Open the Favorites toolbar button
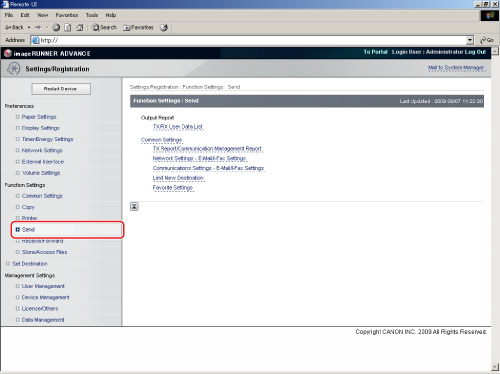This screenshot has height=374, width=500. 138,27
